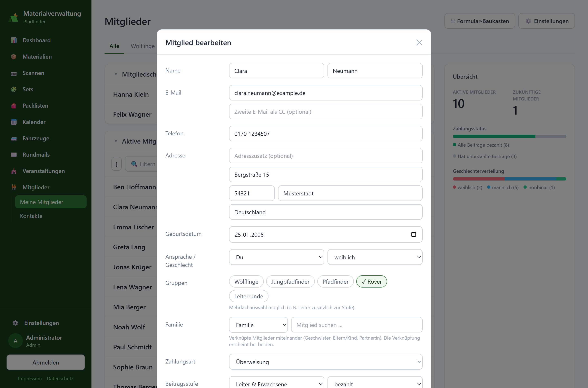Image resolution: width=588 pixels, height=388 pixels.
Task: Click the first name field containing Clara
Action: [x=276, y=71]
